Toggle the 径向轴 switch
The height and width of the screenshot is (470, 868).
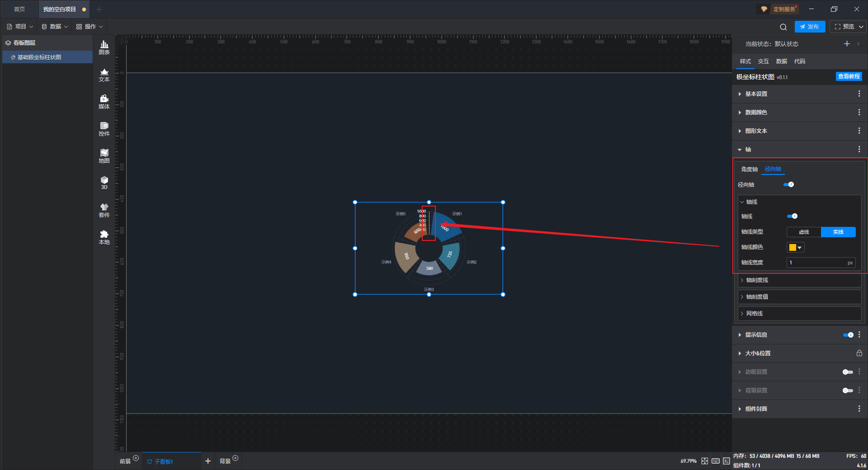coord(788,184)
